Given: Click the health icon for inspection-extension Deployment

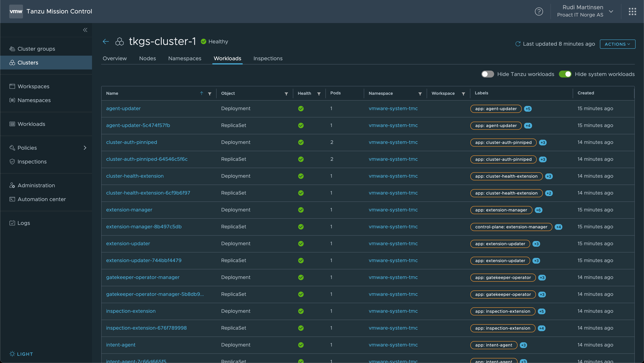Looking at the screenshot, I should coord(301,311).
